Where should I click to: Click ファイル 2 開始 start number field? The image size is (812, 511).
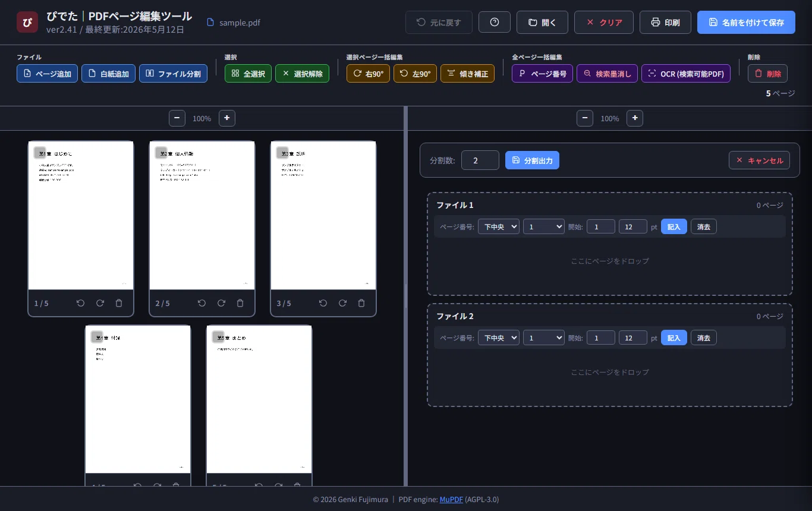[x=601, y=337]
